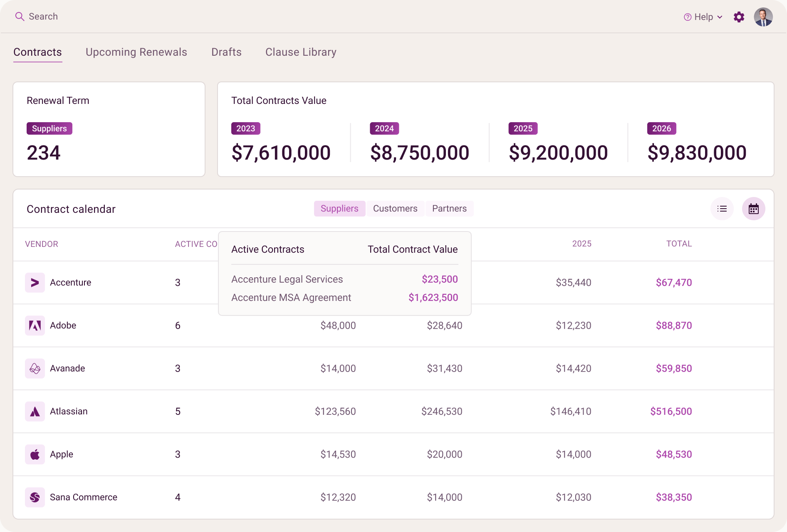Click Accenture total $67,470
Viewport: 787px width, 532px height.
pyautogui.click(x=674, y=283)
